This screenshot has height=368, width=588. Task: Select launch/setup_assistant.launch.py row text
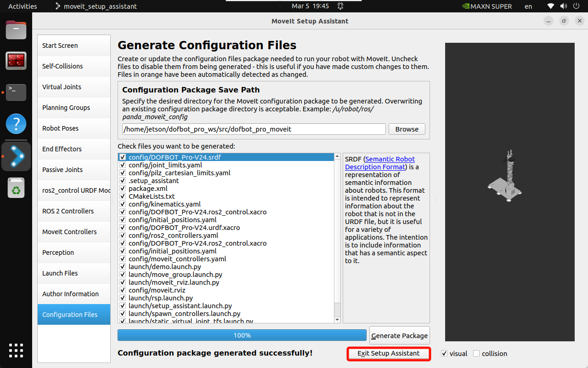[x=180, y=306]
